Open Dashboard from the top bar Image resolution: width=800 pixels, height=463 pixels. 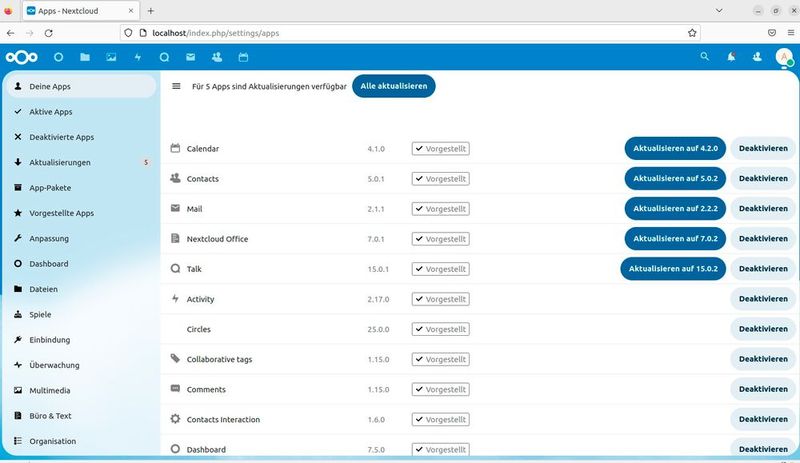pyautogui.click(x=59, y=57)
